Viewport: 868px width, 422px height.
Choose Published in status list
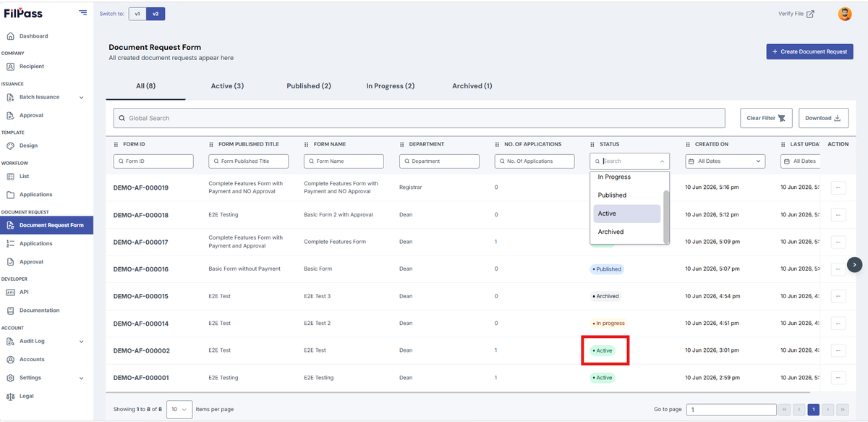627,195
